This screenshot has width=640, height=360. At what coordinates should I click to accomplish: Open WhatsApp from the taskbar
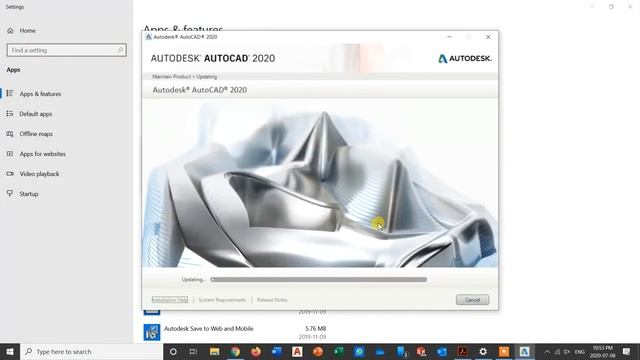[x=359, y=351]
